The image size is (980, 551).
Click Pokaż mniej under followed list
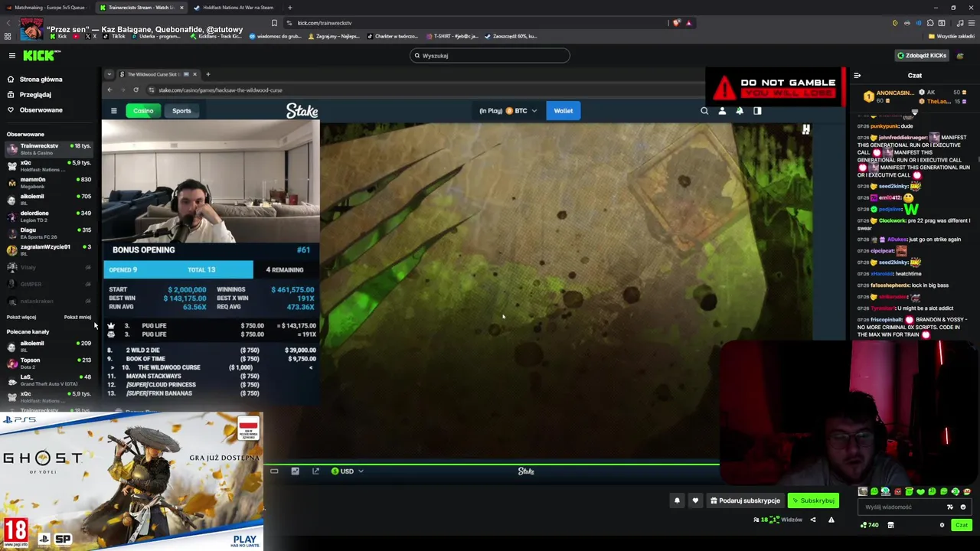coord(77,317)
